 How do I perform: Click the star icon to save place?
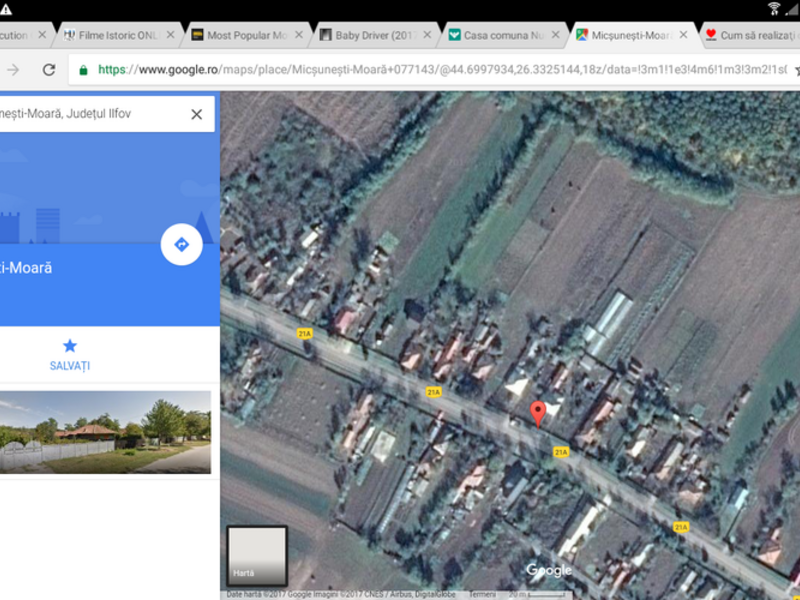[x=70, y=346]
